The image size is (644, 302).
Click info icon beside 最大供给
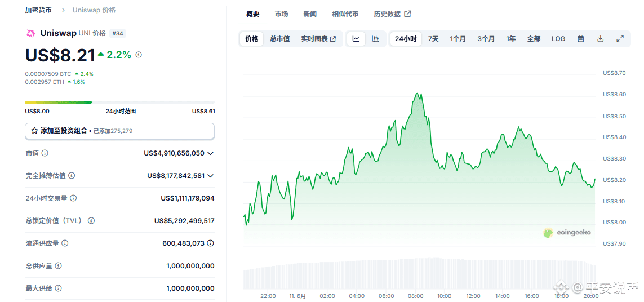pos(59,288)
